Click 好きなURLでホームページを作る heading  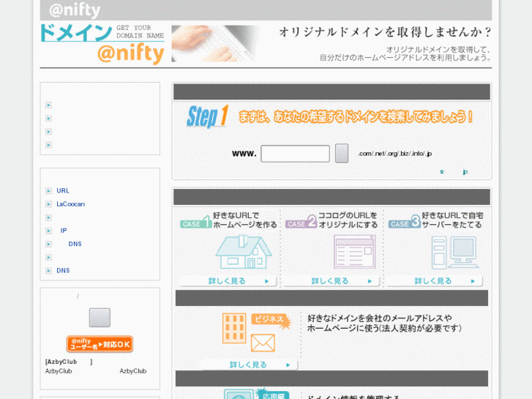[x=245, y=220]
